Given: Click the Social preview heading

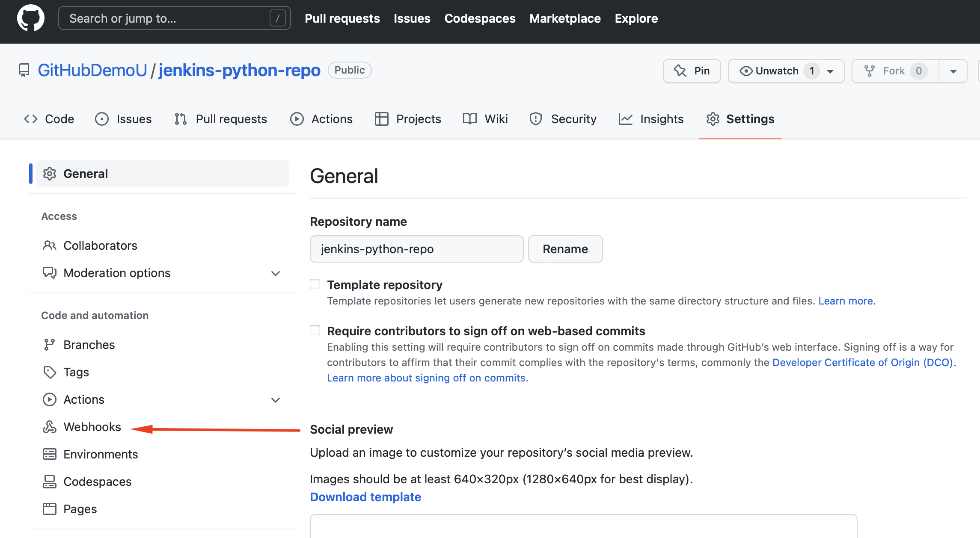Looking at the screenshot, I should 351,429.
